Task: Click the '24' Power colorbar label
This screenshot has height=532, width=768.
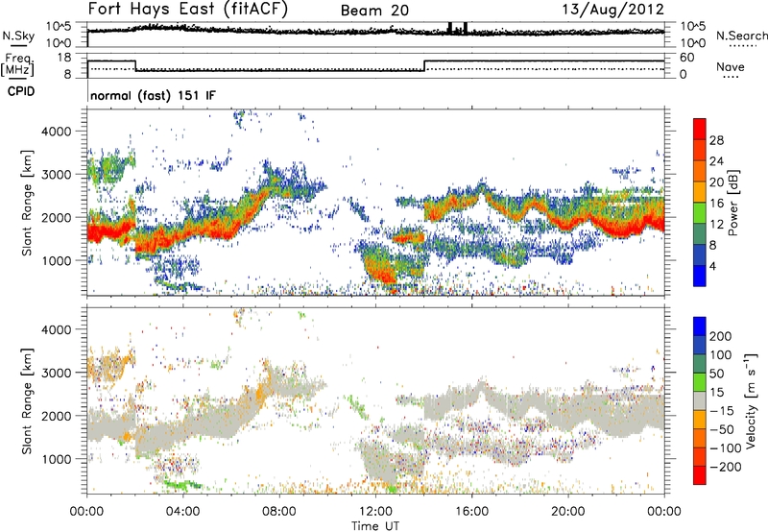Action: point(716,161)
